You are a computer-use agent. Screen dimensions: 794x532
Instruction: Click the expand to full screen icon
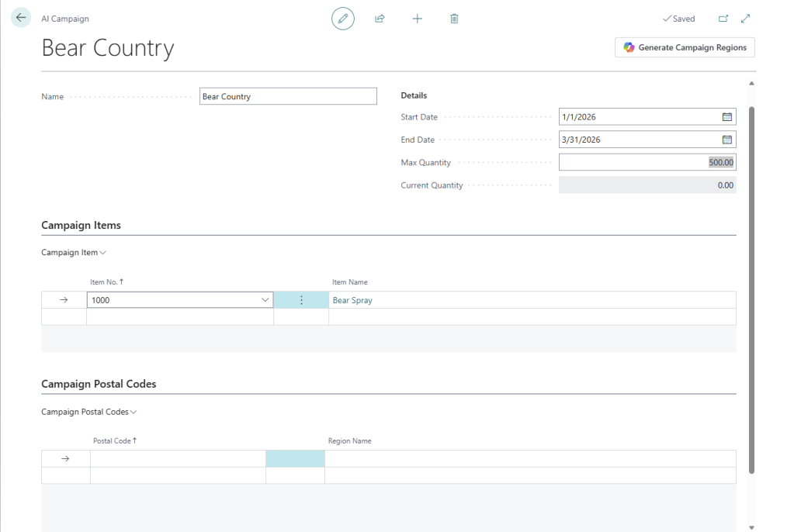[x=746, y=19]
